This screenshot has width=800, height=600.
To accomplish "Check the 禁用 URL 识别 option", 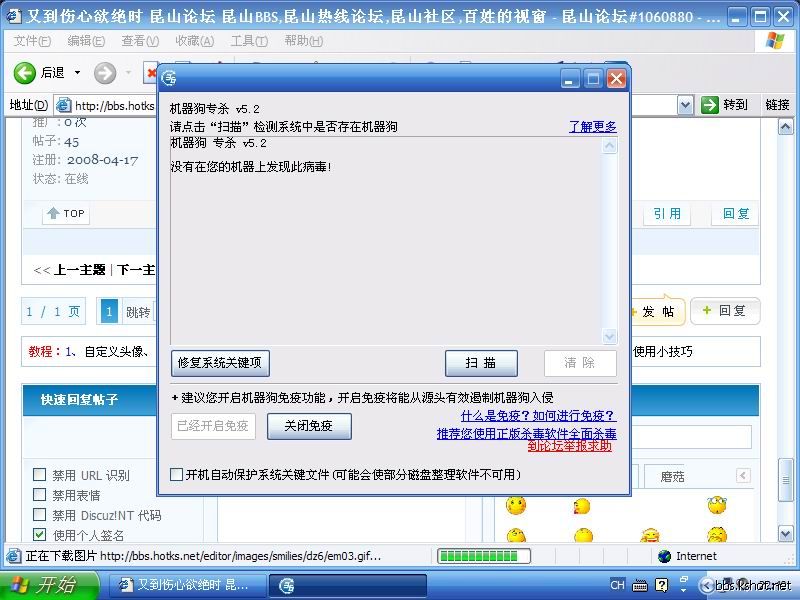I will pyautogui.click(x=40, y=475).
